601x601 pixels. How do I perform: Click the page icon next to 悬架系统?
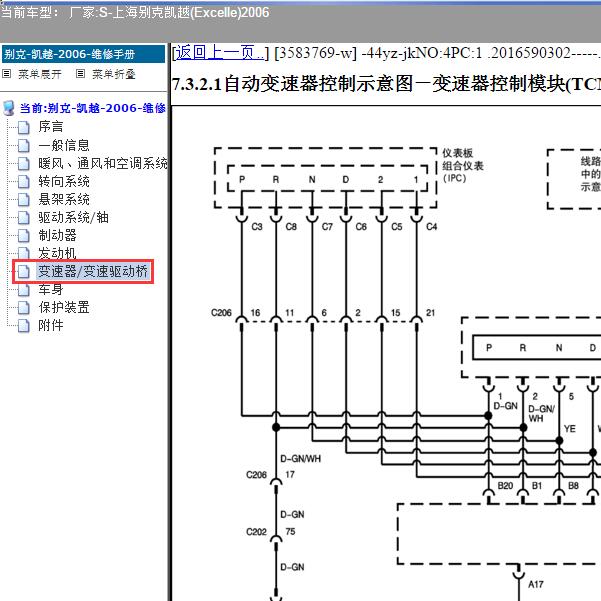23,199
